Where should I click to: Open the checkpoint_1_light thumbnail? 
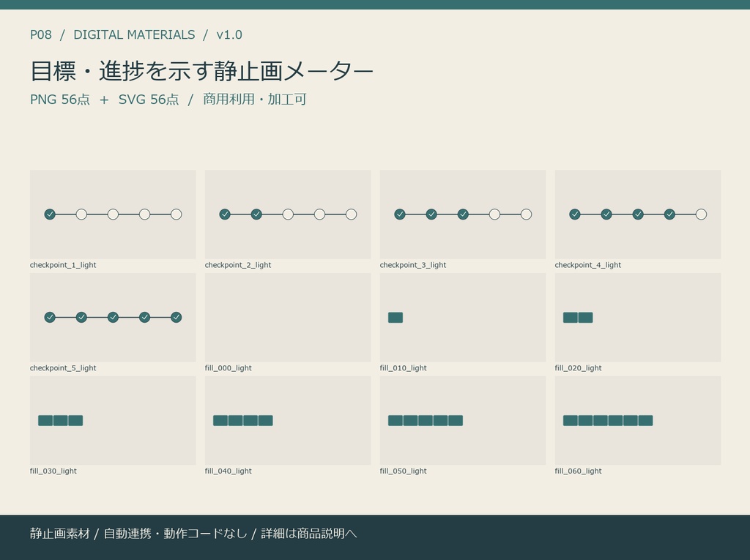click(113, 214)
